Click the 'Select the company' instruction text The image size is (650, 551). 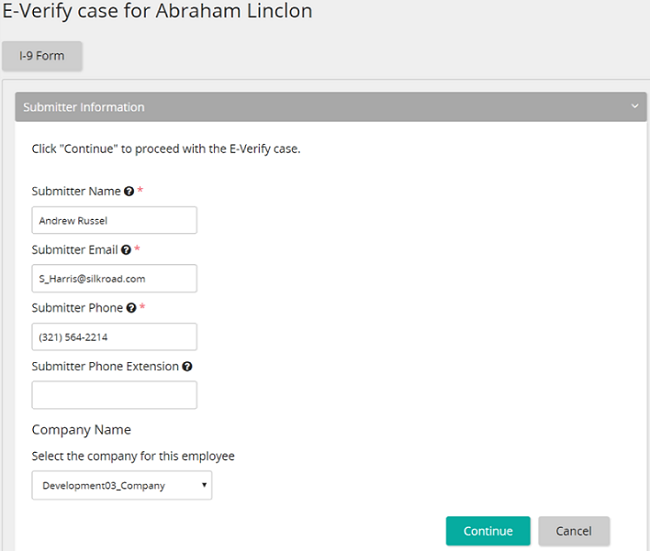[x=133, y=456]
